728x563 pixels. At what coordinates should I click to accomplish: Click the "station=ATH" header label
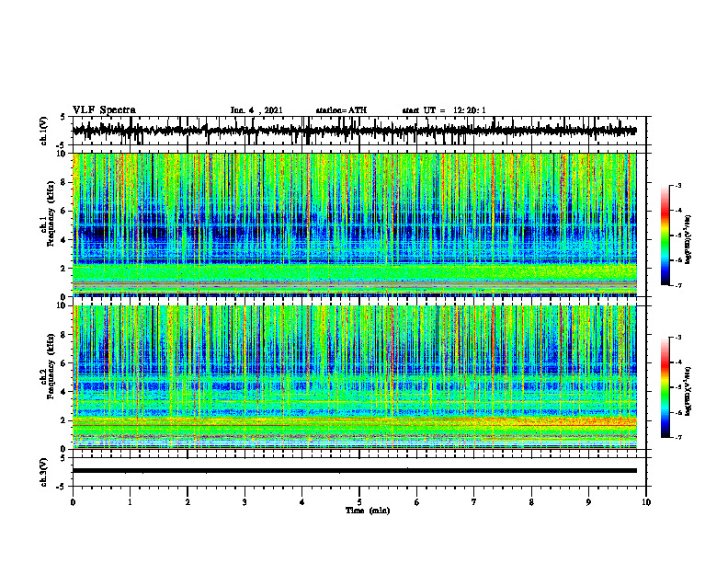click(341, 110)
